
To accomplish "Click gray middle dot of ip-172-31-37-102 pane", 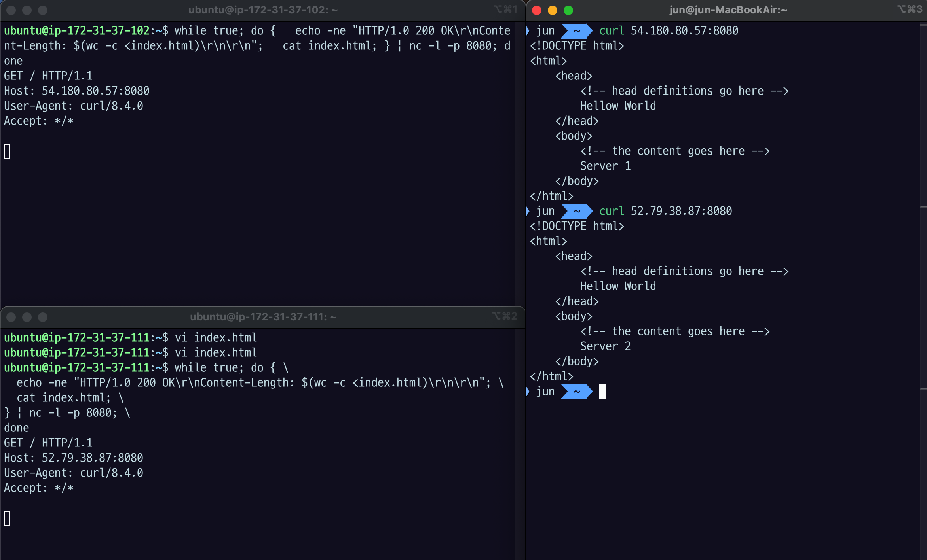I will tap(27, 10).
